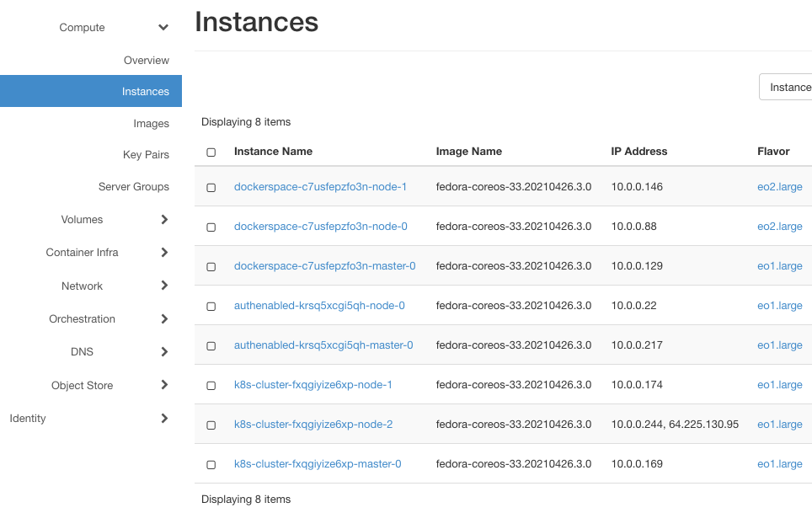The width and height of the screenshot is (812, 513).
Task: Check the k8s-cluster-fxqgiyize6xp-node-2 row checkbox
Action: 211,425
